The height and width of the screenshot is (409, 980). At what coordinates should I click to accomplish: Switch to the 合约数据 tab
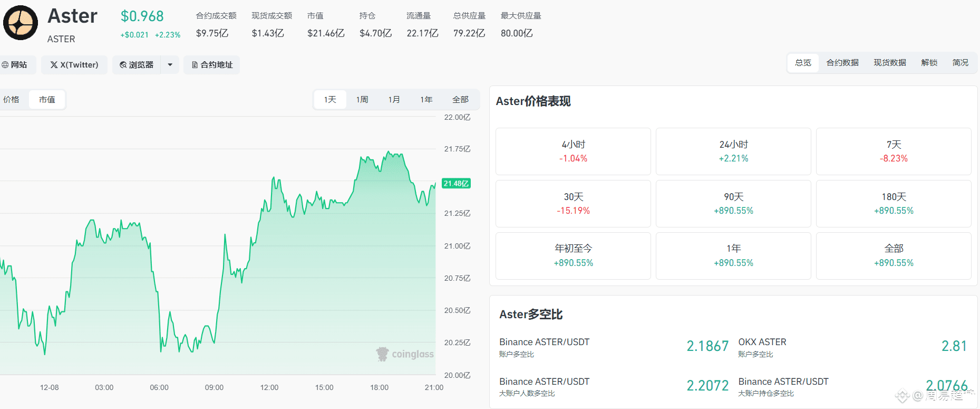pyautogui.click(x=842, y=63)
